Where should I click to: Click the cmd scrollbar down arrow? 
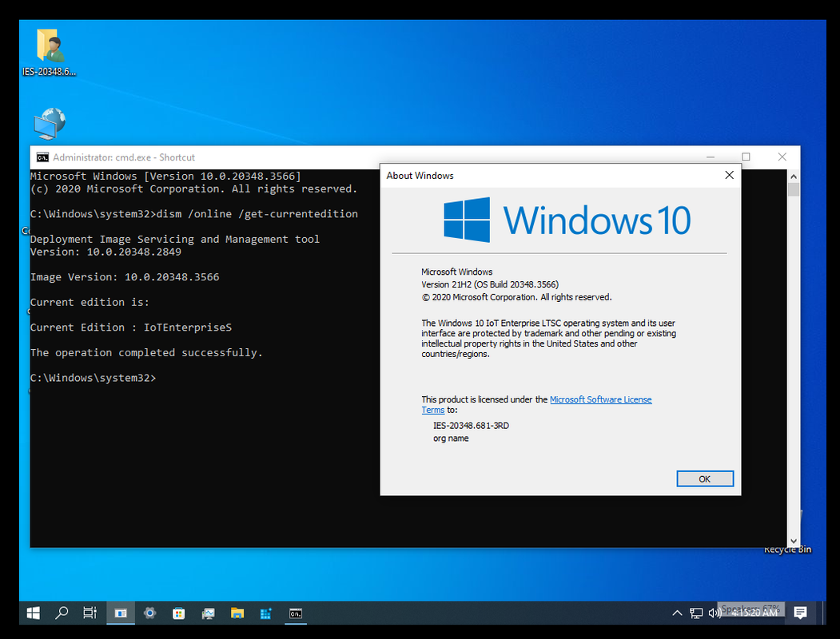pyautogui.click(x=794, y=541)
